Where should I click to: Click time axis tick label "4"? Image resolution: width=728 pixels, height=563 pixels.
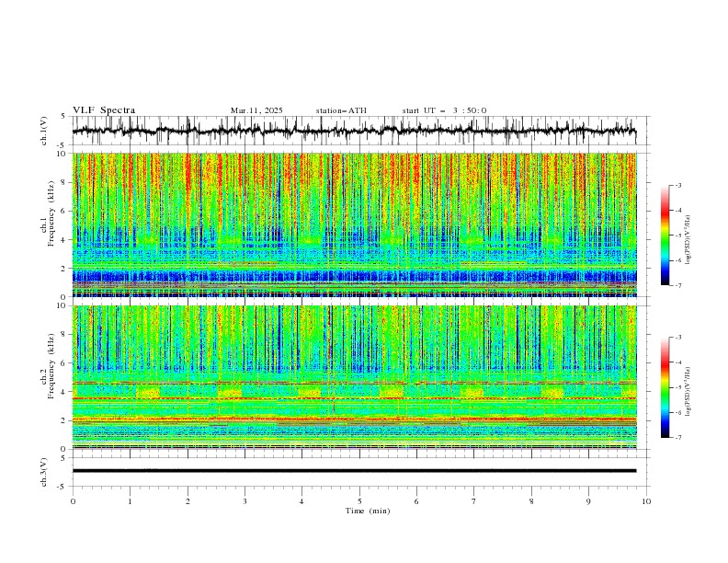[x=302, y=501]
